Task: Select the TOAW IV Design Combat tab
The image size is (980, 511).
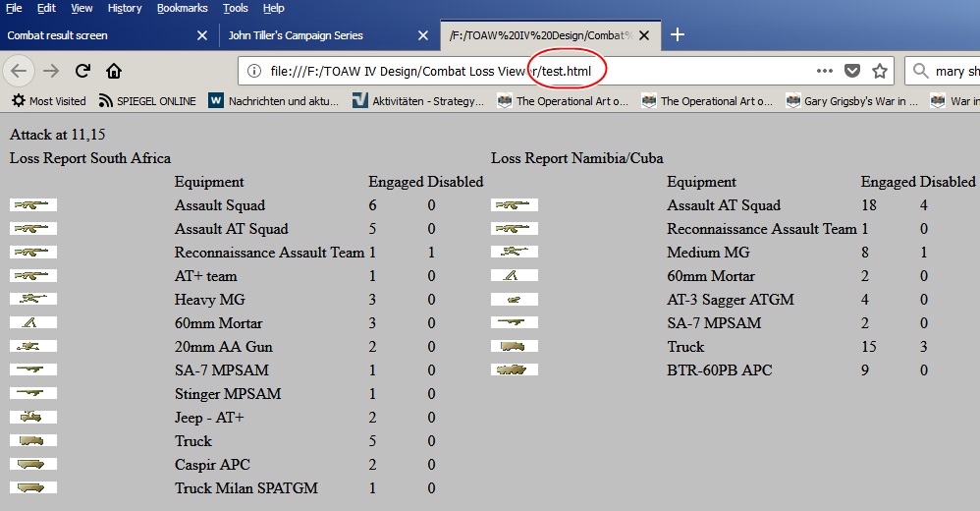Action: tap(550, 35)
